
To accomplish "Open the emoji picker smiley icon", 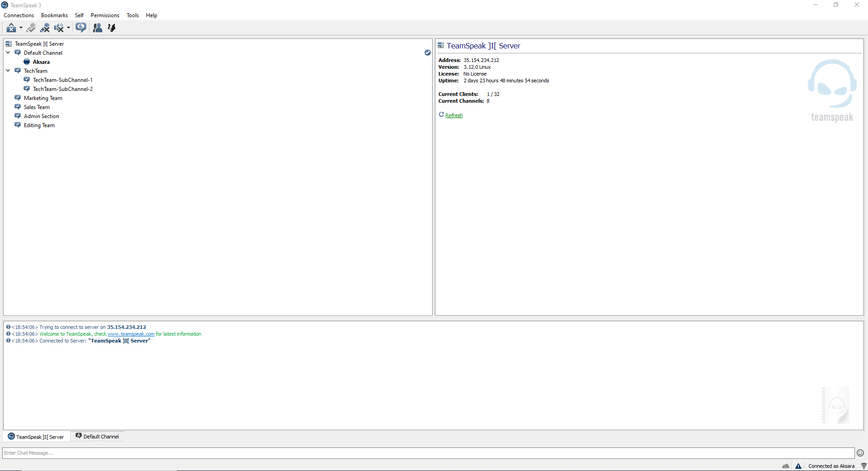I will coord(860,453).
